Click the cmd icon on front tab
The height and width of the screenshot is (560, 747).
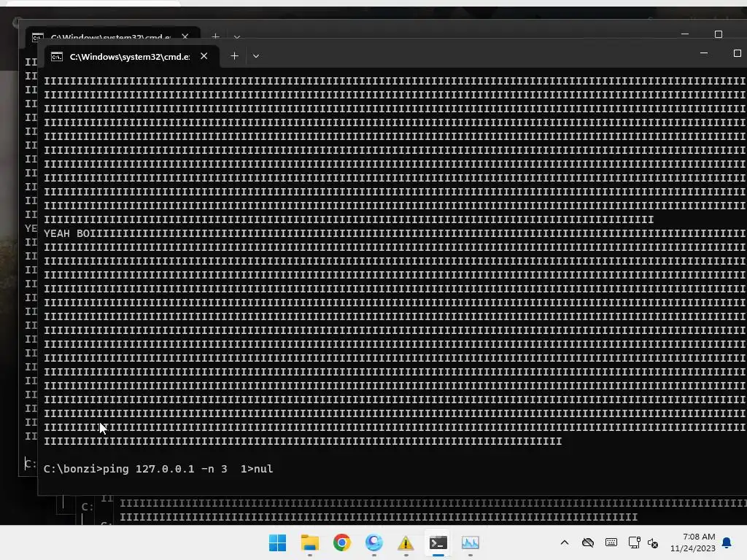[x=57, y=57]
